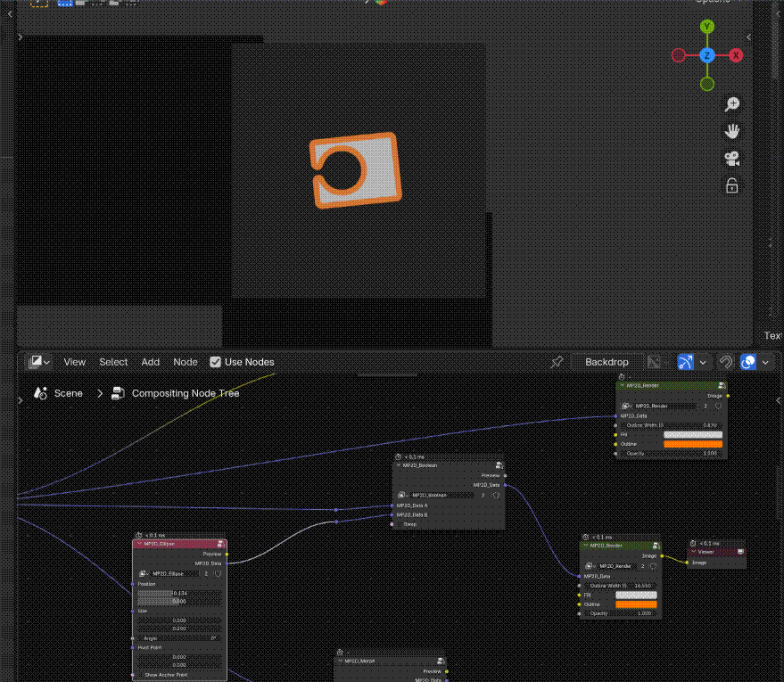Click the node group icon on upper MP2D_Render header
Image resolution: width=784 pixels, height=682 pixels.
click(x=722, y=385)
